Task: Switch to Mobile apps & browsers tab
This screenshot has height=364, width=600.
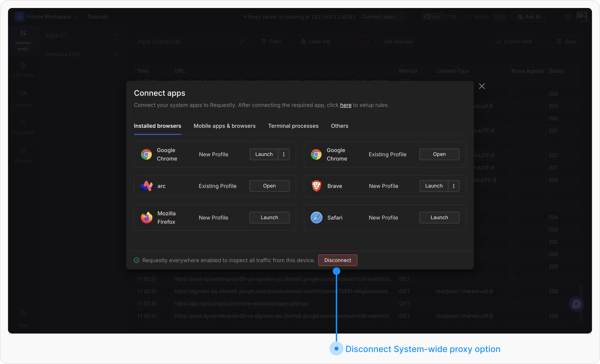Action: [224, 126]
